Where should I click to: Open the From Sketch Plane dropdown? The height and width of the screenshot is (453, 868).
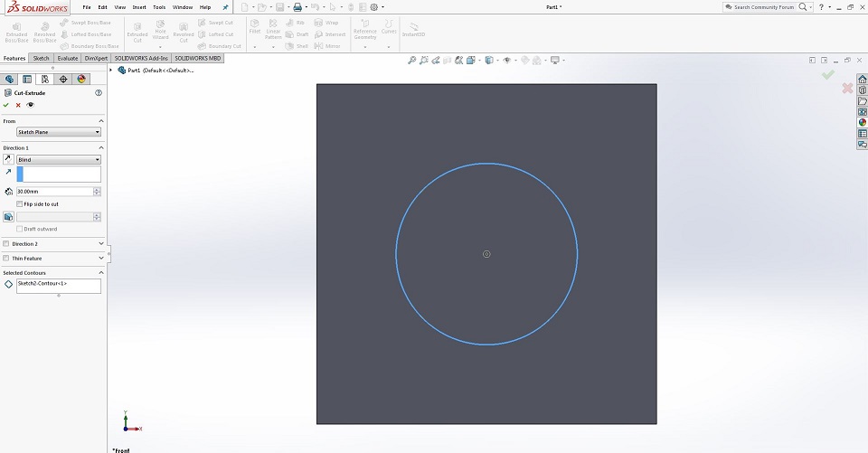click(x=59, y=132)
